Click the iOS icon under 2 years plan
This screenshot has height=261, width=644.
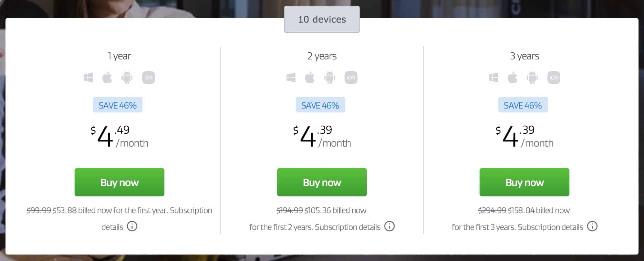[x=351, y=78]
